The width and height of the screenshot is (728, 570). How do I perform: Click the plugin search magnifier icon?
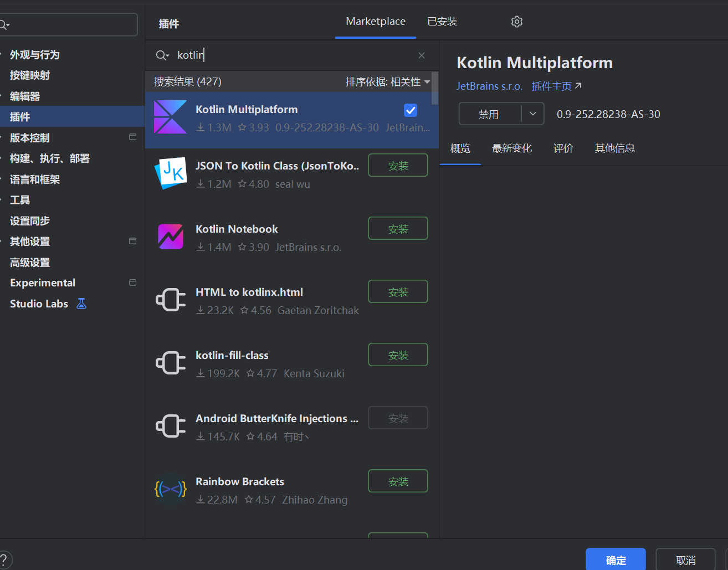point(162,55)
